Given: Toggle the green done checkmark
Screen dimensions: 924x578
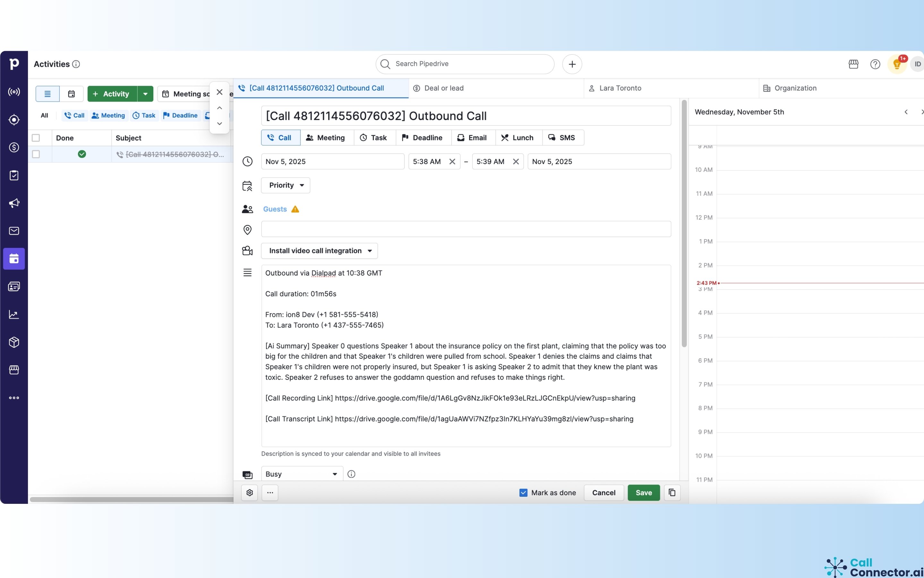Looking at the screenshot, I should point(82,154).
